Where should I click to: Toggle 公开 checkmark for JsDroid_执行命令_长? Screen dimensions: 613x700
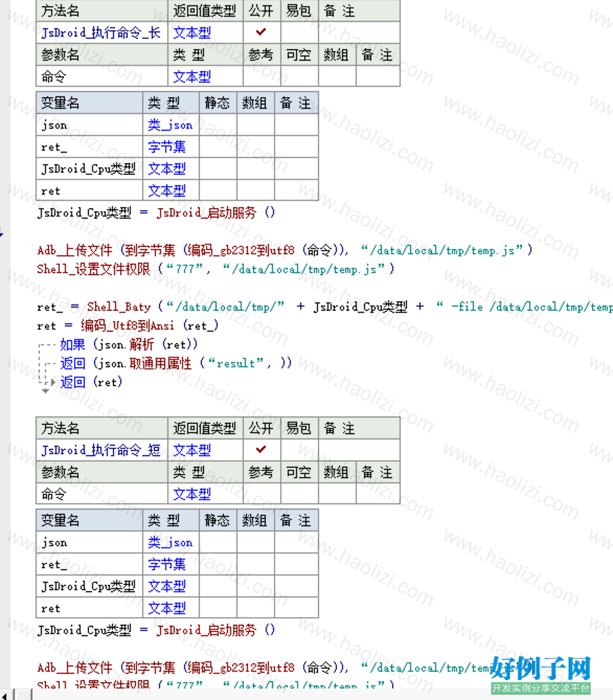pyautogui.click(x=261, y=32)
